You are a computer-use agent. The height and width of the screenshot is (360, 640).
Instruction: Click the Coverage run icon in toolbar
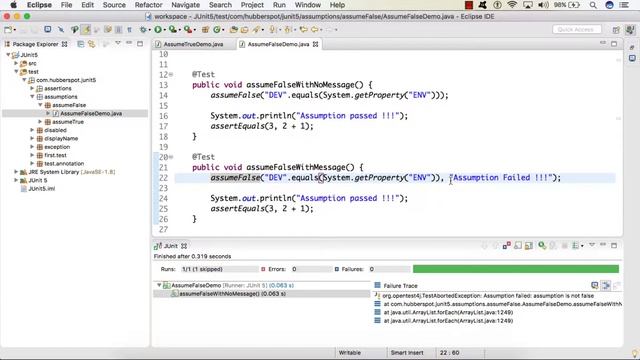[173, 29]
